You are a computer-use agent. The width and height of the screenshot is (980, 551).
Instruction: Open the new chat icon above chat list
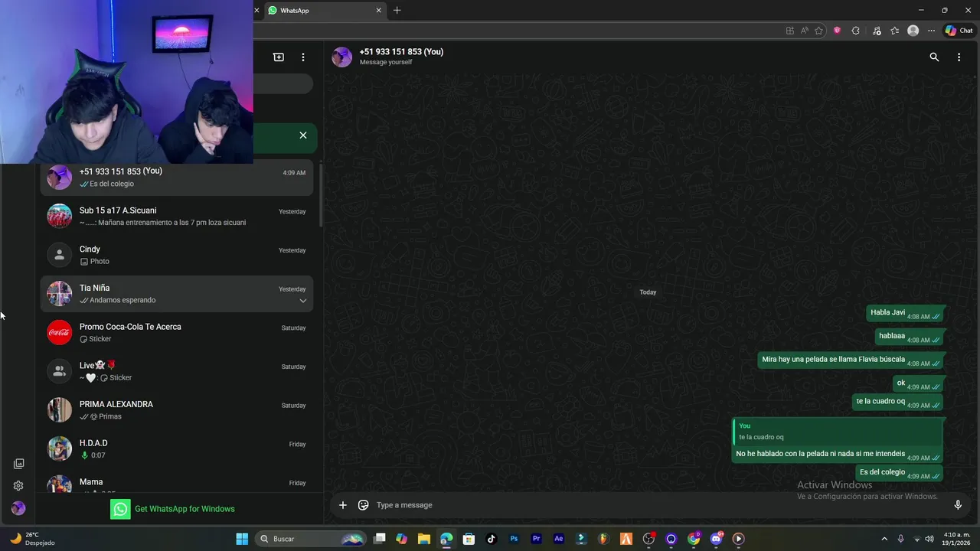click(279, 57)
